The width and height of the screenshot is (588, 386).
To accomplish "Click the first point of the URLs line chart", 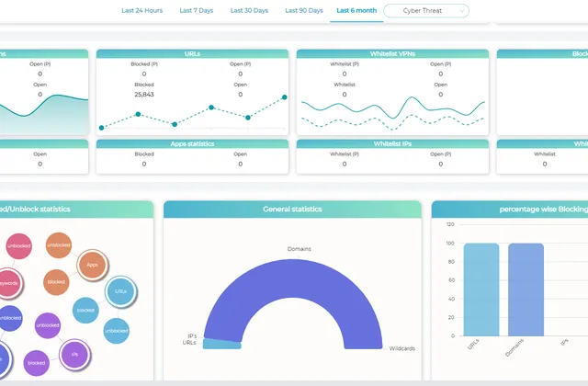I will coord(102,128).
